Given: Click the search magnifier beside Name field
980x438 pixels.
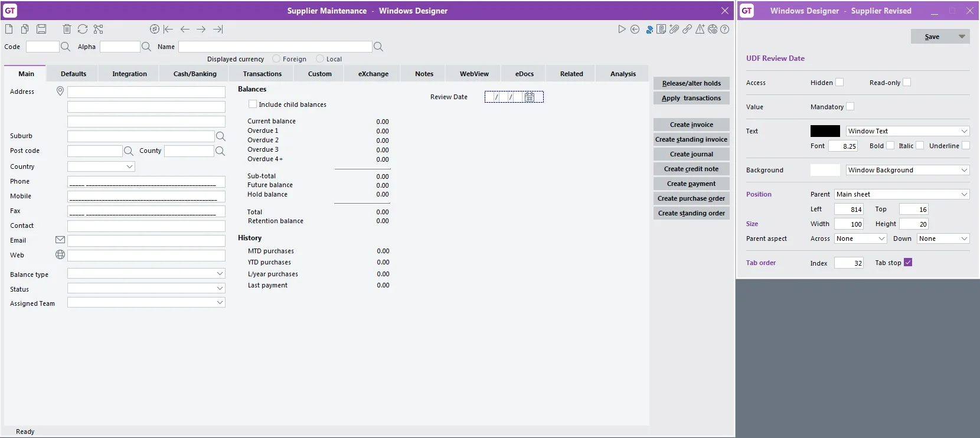Looking at the screenshot, I should 378,47.
